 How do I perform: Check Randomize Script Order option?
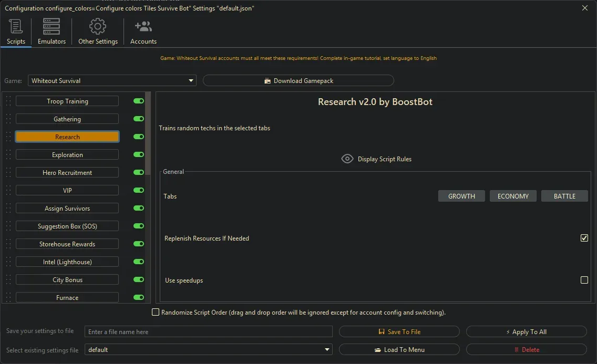(x=156, y=313)
